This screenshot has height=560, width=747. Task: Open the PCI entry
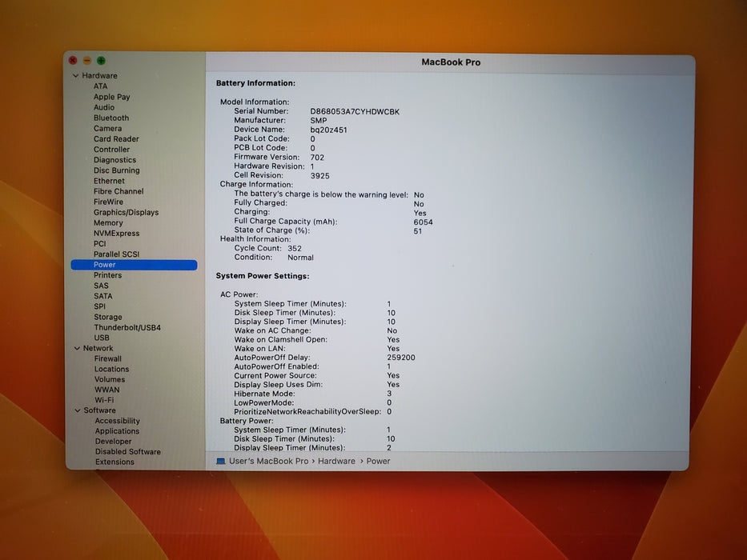point(99,244)
